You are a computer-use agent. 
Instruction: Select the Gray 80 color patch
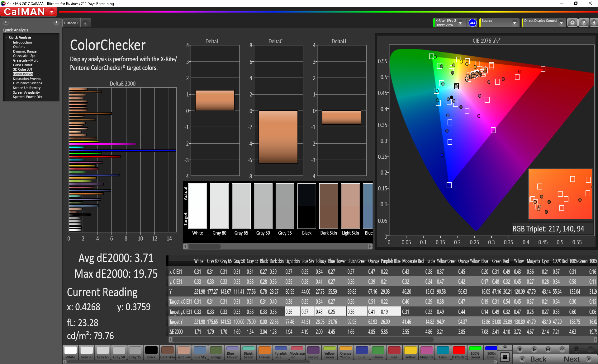coord(87,352)
